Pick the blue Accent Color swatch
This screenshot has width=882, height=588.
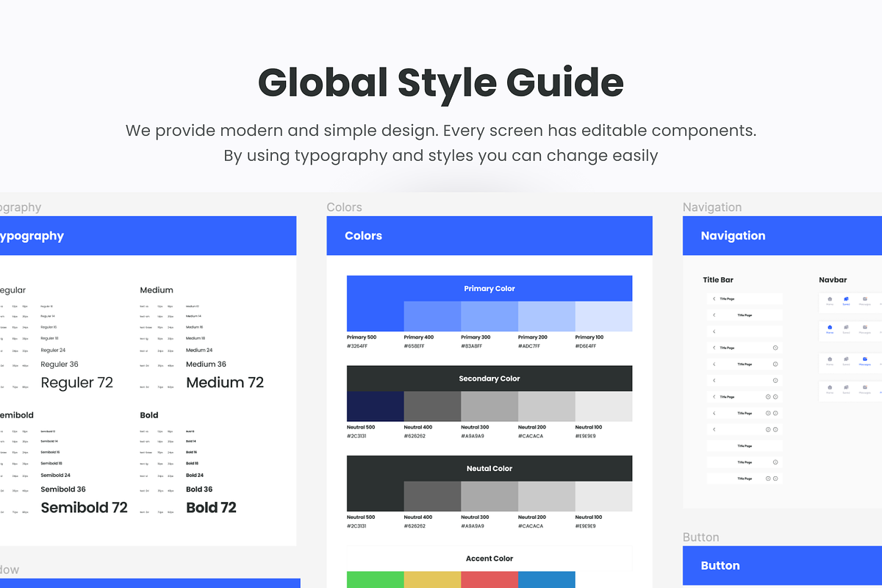tap(547, 579)
